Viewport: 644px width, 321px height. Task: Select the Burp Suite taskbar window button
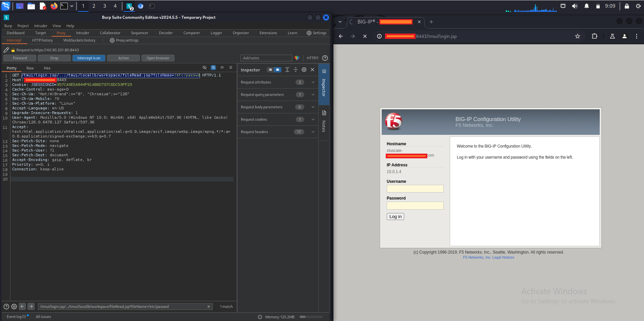coord(129,6)
